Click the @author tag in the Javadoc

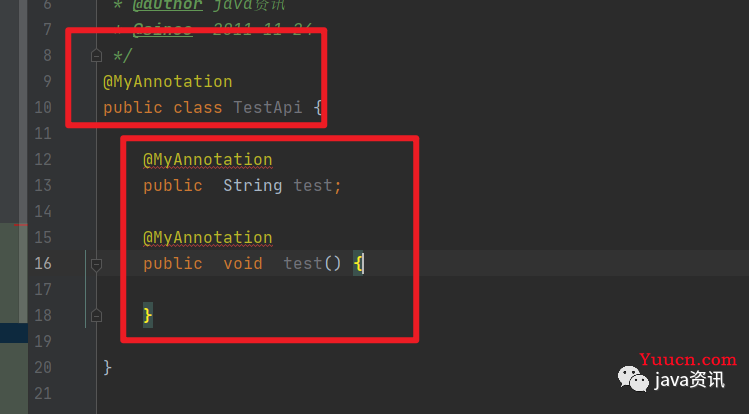(168, 5)
